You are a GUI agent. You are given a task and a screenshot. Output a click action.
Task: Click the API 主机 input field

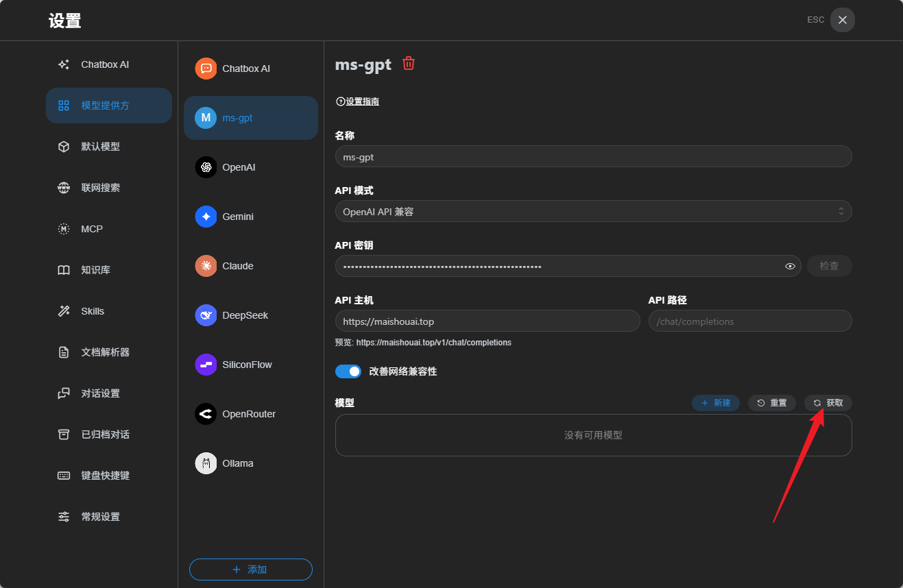(x=487, y=321)
